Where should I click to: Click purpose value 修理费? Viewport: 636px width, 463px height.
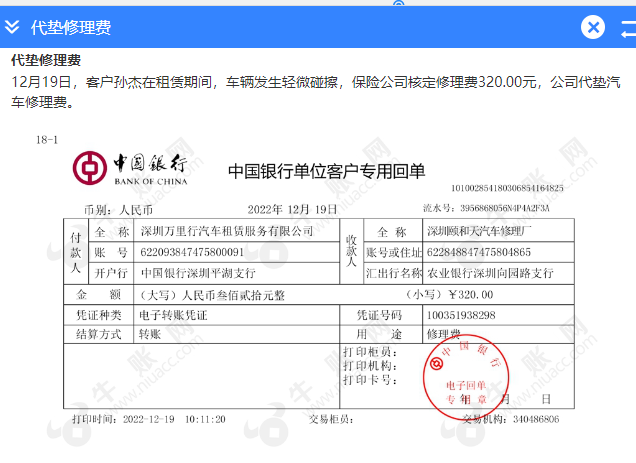tap(443, 334)
